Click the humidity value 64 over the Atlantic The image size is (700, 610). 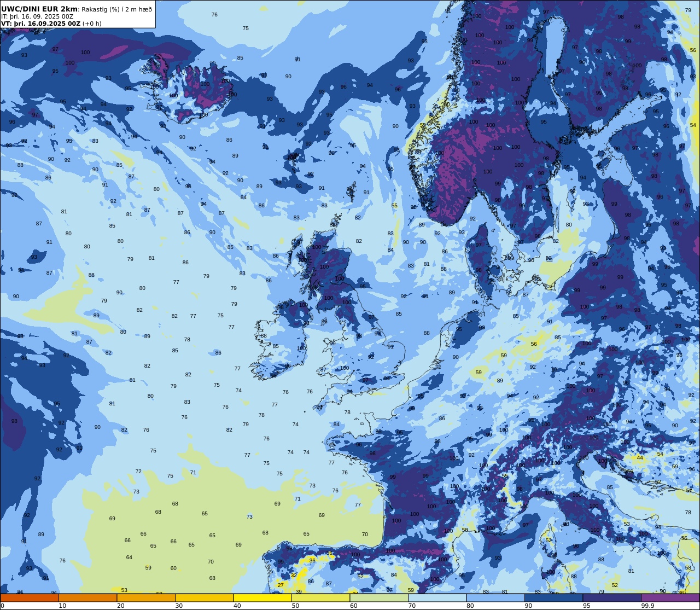point(129,557)
